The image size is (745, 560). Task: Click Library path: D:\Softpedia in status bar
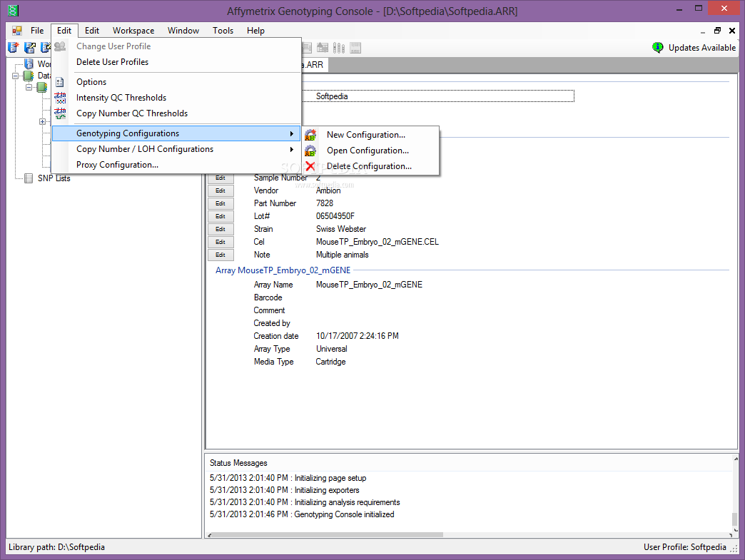56,547
